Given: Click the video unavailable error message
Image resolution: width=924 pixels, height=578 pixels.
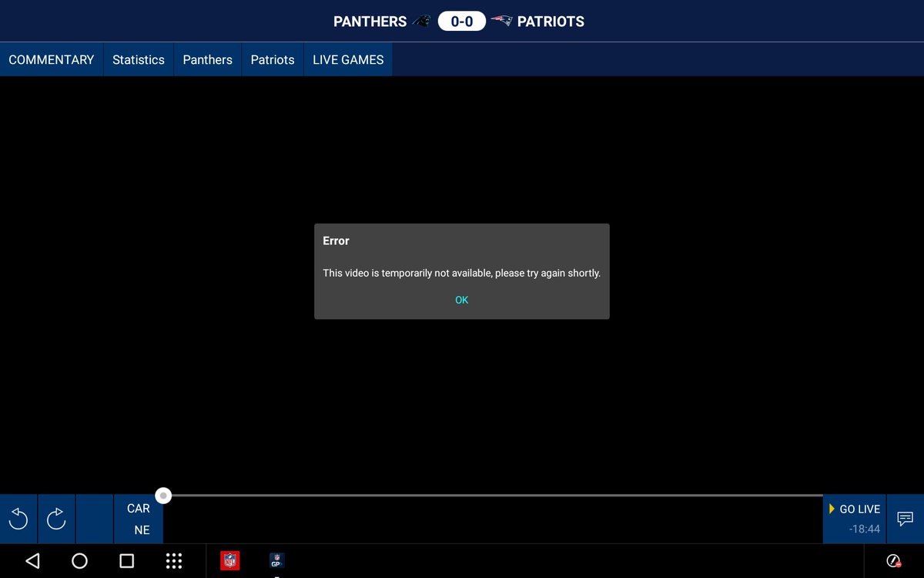Looking at the screenshot, I should point(461,273).
